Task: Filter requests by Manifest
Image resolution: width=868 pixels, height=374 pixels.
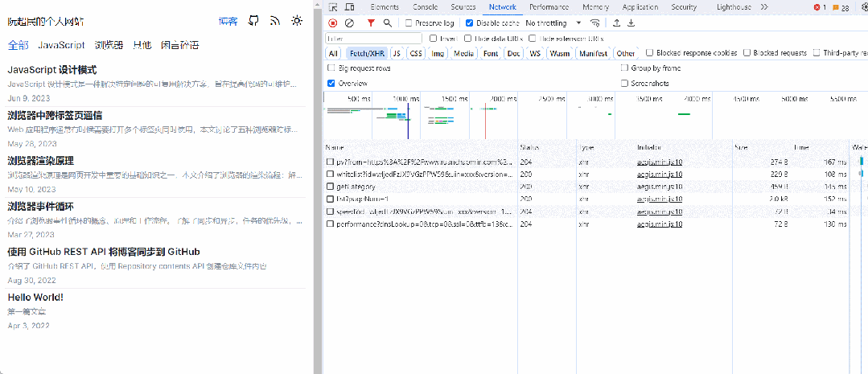Action: pyautogui.click(x=594, y=54)
